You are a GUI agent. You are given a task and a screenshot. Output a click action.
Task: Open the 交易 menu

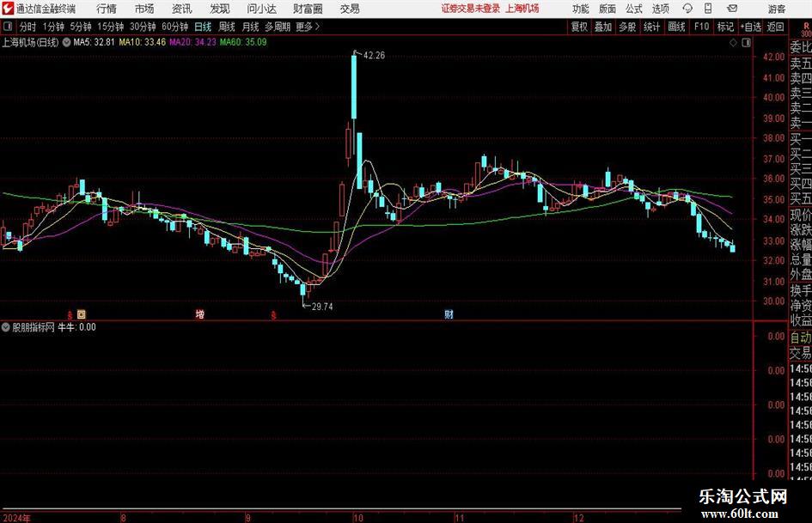pos(350,9)
